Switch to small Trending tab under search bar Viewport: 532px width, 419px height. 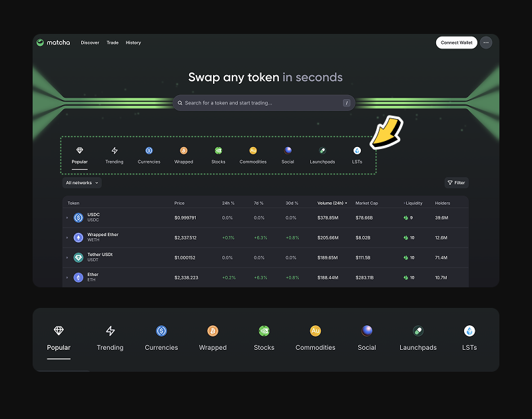pos(115,156)
